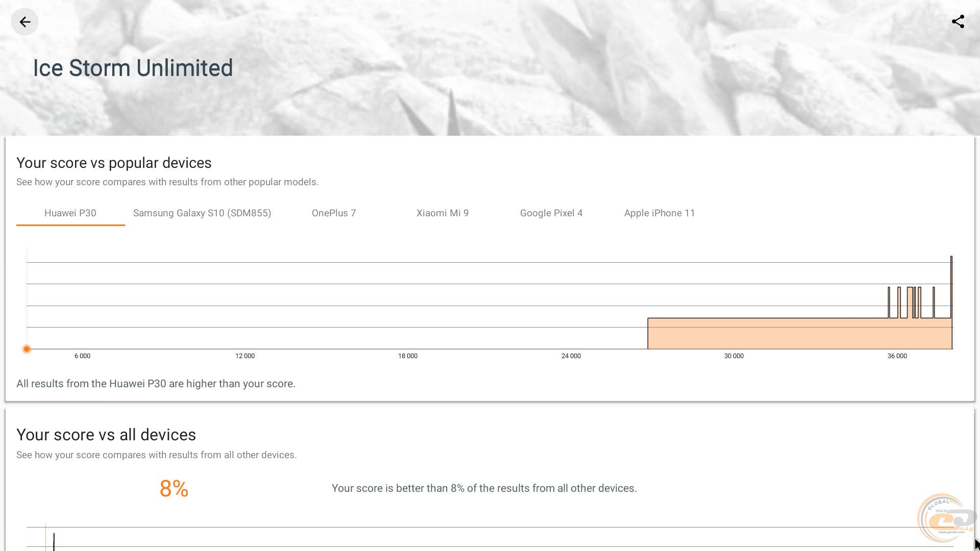Open the OnePlus 7 comparison tab
980x551 pixels.
point(334,213)
